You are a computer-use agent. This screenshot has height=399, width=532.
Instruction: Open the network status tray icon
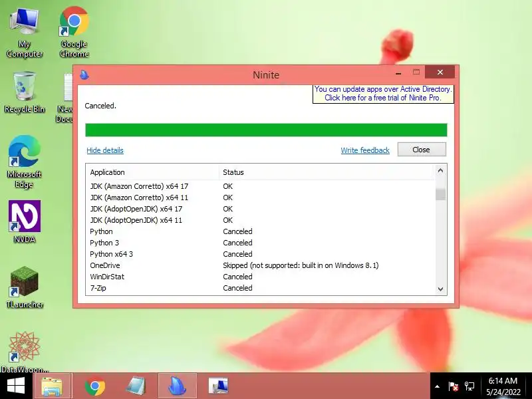point(469,386)
